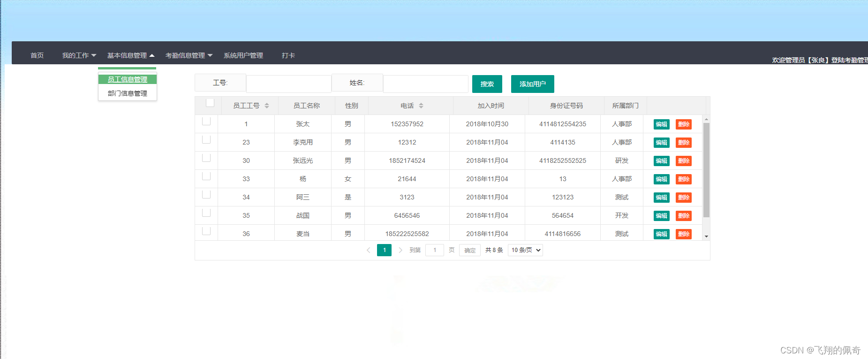The height and width of the screenshot is (359, 868).
Task: Click 编辑 for employee 麦当
Action: tap(661, 234)
